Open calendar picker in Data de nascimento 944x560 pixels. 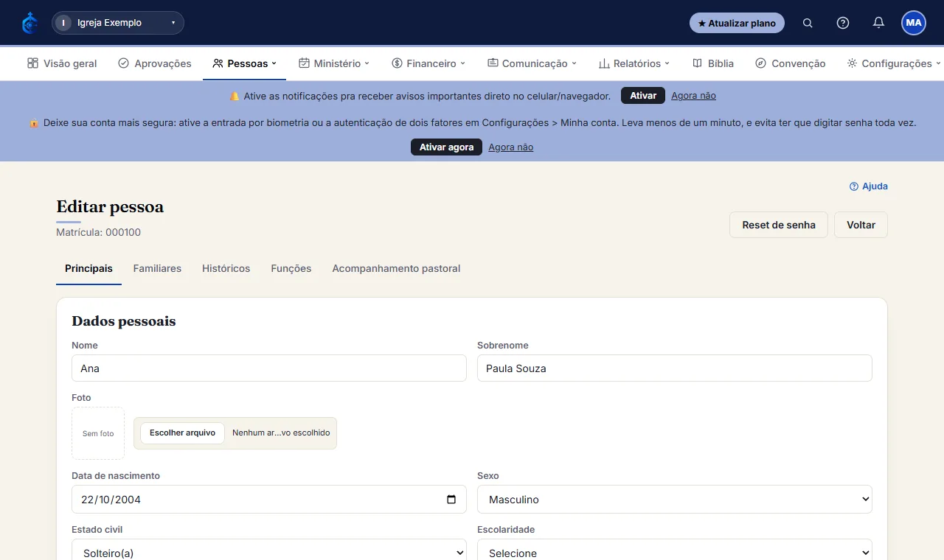(x=451, y=500)
